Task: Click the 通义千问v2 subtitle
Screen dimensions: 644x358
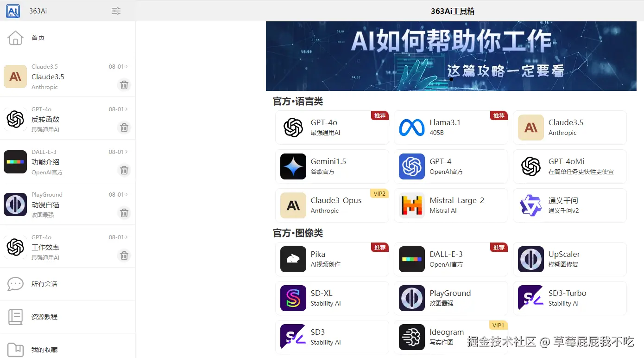Action: coord(564,211)
